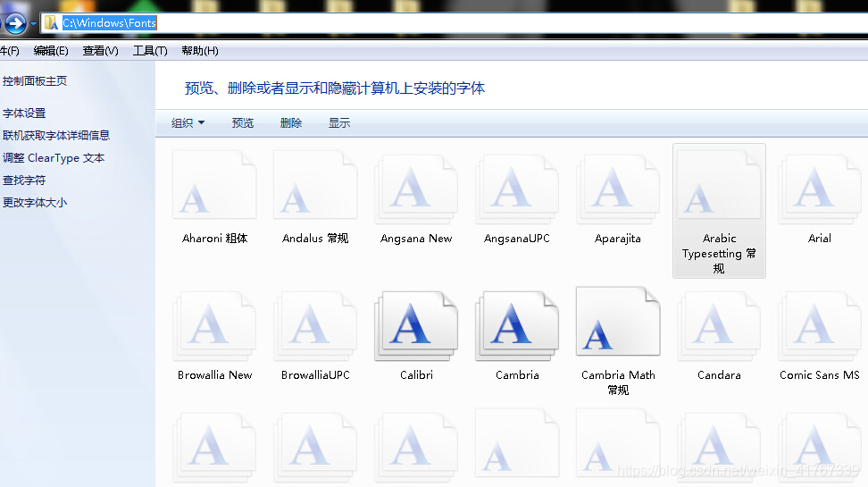The image size is (868, 487).
Task: Click the Candara font family icon
Action: click(x=719, y=326)
